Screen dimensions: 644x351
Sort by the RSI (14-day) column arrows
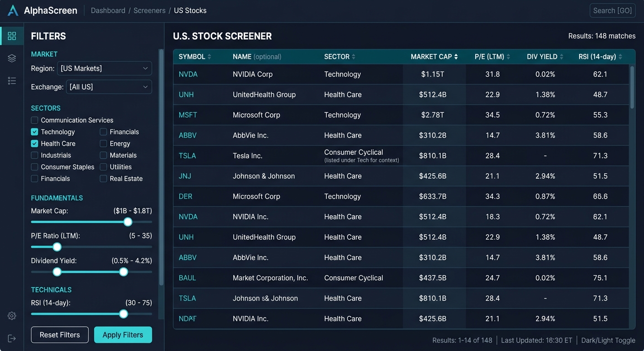point(620,57)
